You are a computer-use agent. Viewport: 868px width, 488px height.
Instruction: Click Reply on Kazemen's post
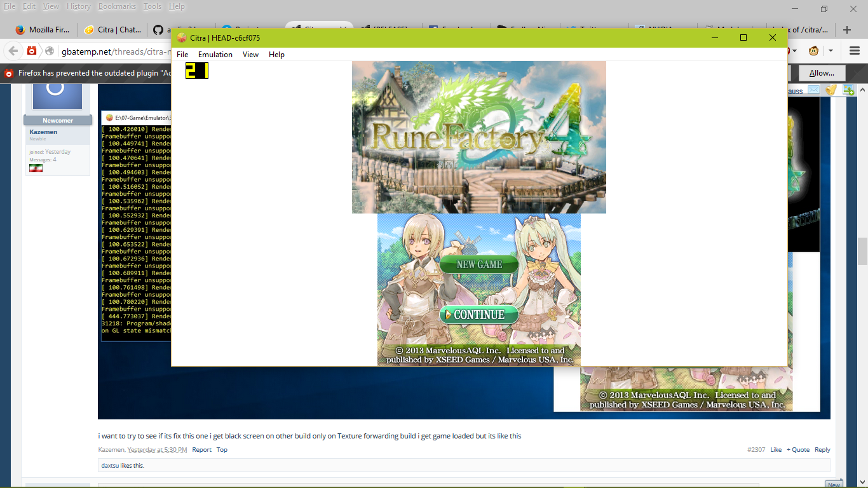pyautogui.click(x=822, y=450)
